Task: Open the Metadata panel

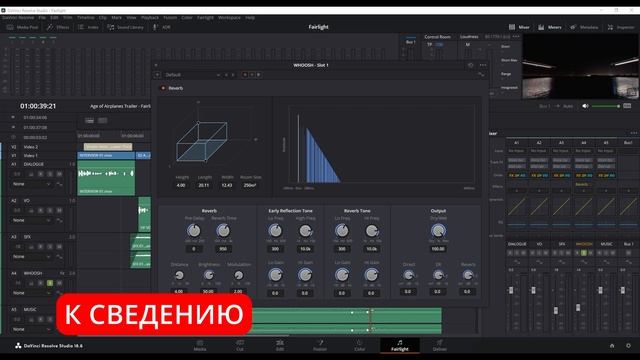Action: [x=584, y=27]
